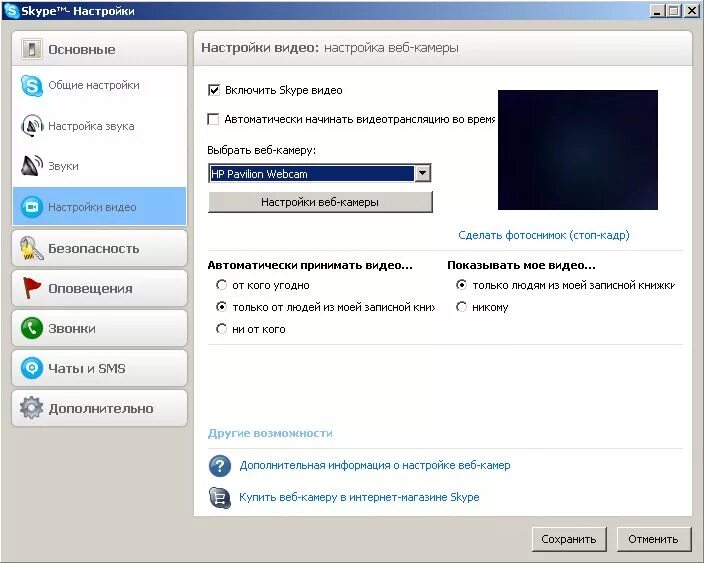Expand the Чаты и SMS section
The width and height of the screenshot is (704, 563).
[99, 368]
